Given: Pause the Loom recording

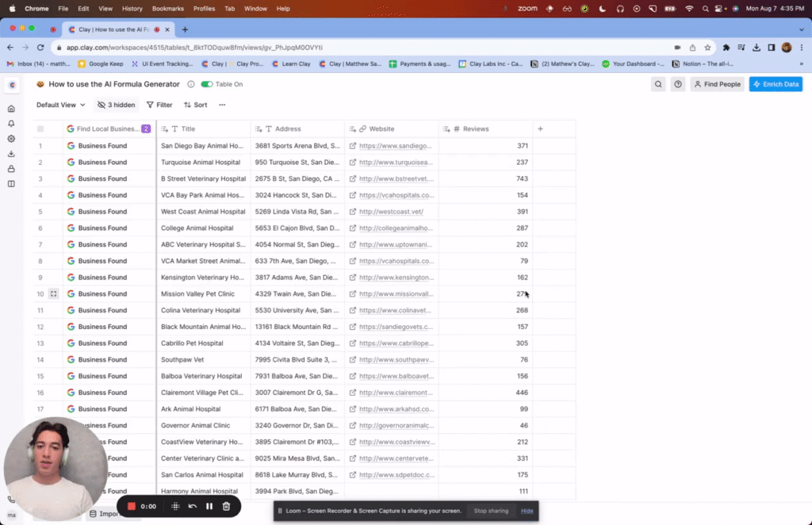Looking at the screenshot, I should [209, 506].
